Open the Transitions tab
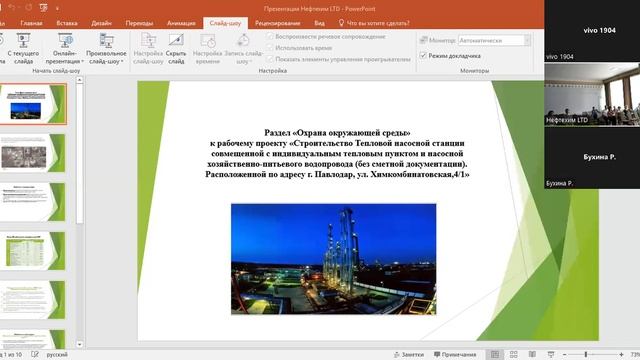 coord(139,23)
